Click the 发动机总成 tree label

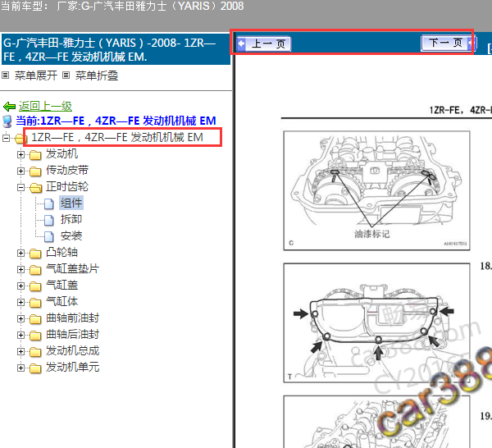(72, 350)
